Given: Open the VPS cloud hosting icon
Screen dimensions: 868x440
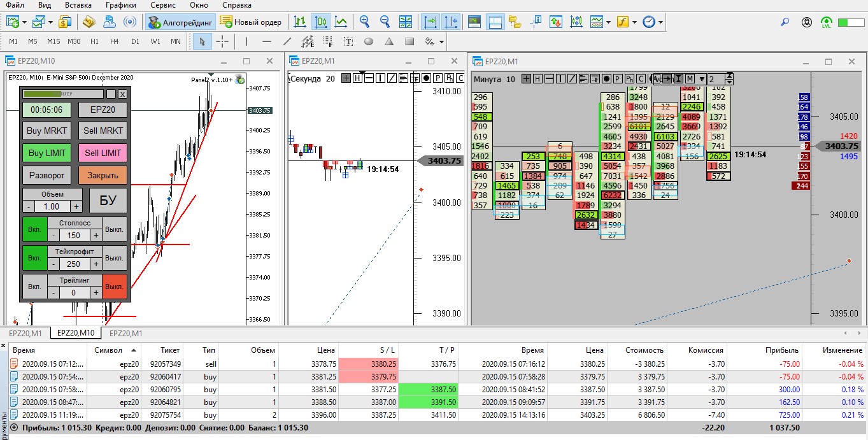Looking at the screenshot, I should (109, 22).
